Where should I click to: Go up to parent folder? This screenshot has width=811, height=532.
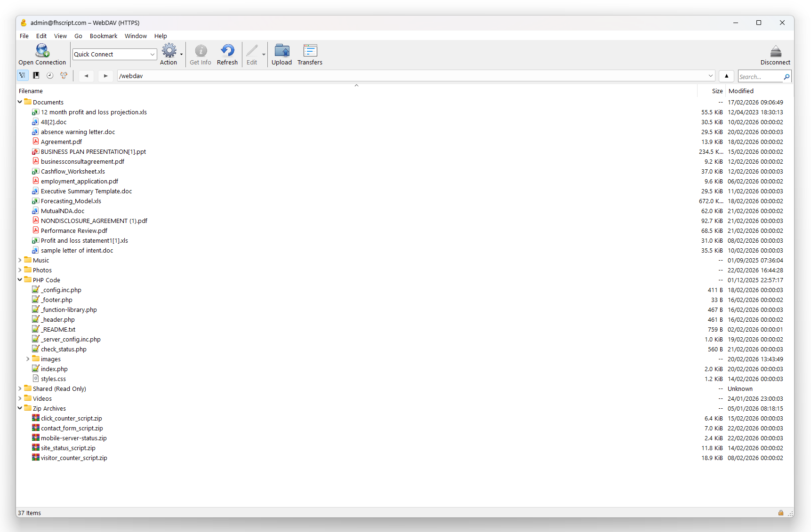726,76
